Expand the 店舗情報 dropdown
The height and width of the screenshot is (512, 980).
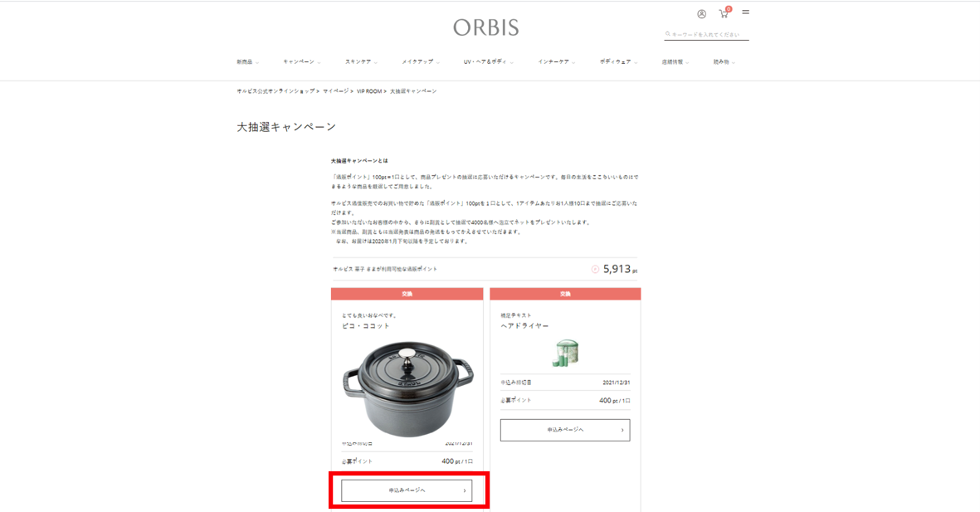(x=675, y=62)
